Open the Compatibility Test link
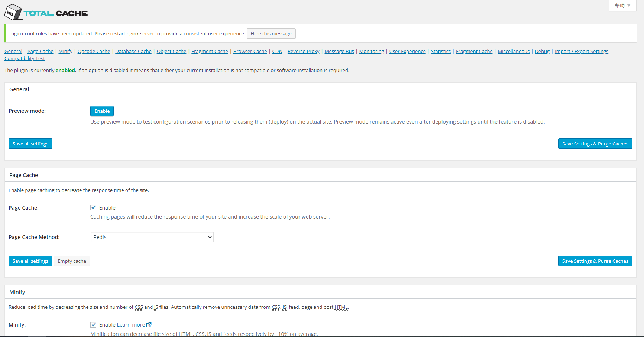The image size is (644, 337). coord(25,59)
